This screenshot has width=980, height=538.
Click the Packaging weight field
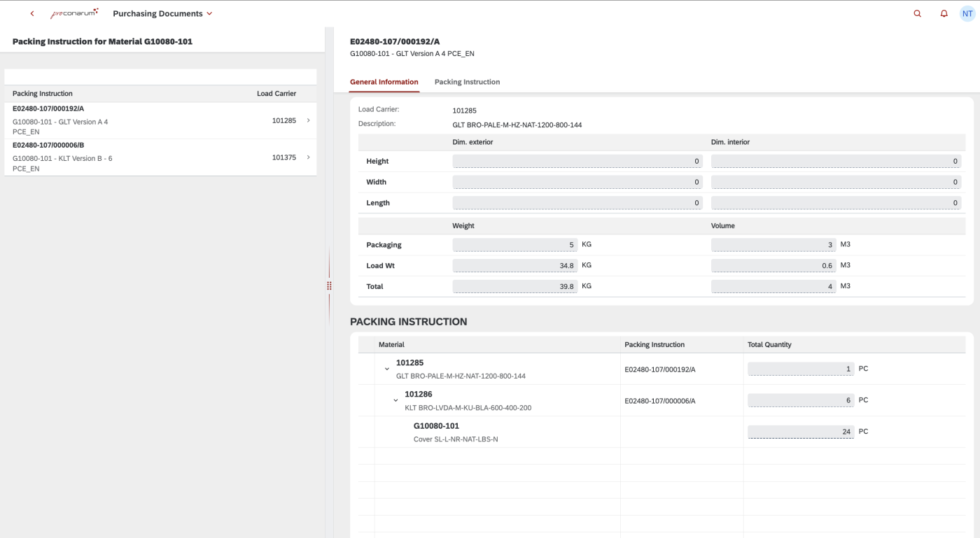tap(514, 245)
